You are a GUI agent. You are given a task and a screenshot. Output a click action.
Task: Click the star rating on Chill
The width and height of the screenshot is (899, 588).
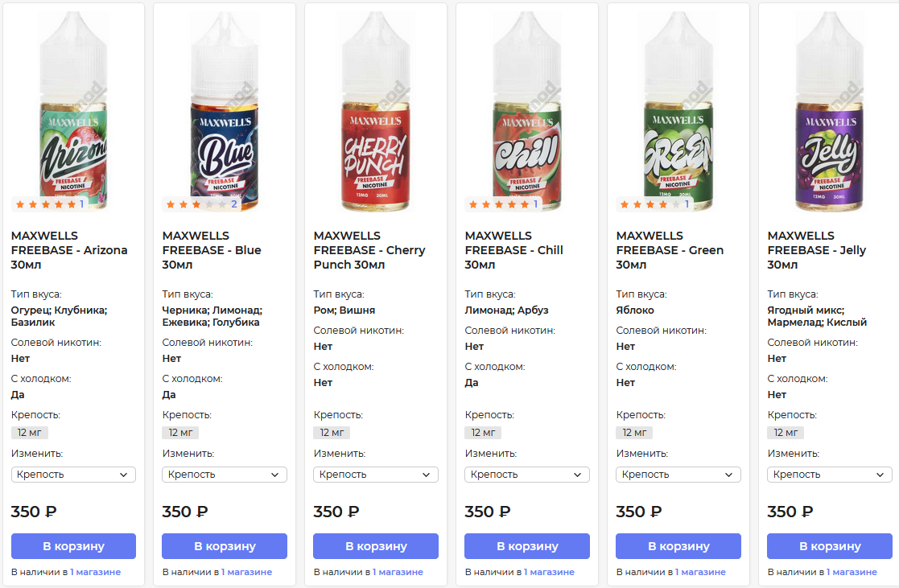(x=501, y=204)
